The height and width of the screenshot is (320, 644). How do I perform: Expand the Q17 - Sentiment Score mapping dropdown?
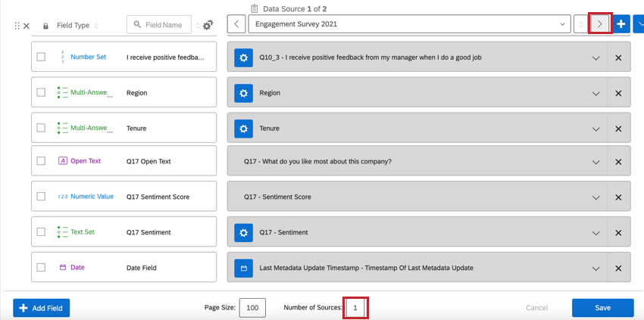click(596, 197)
